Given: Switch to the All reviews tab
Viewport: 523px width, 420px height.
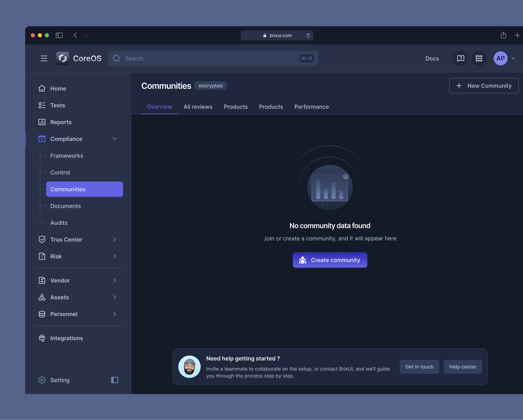Looking at the screenshot, I should (198, 107).
